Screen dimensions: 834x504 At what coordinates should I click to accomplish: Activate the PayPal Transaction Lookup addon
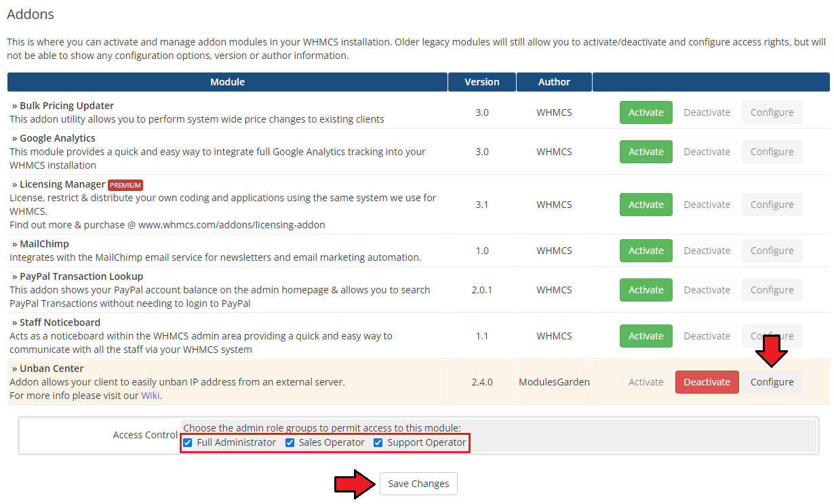[x=646, y=290]
